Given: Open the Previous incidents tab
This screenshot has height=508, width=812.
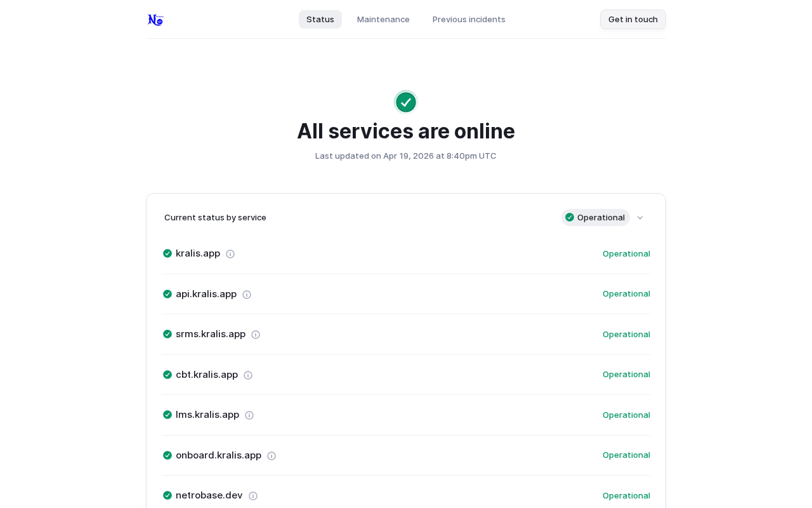Looking at the screenshot, I should pyautogui.click(x=469, y=20).
